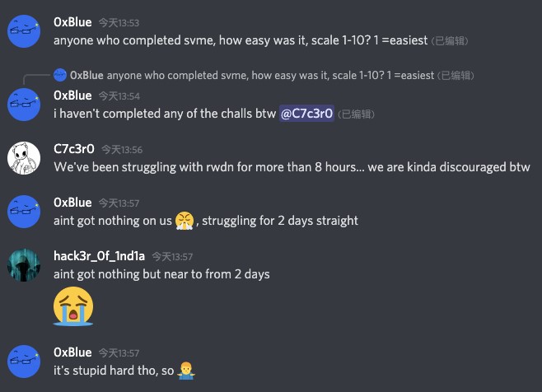Click the 0xBlue username at 13:57 near bottom
542x392 pixels.
(x=72, y=352)
